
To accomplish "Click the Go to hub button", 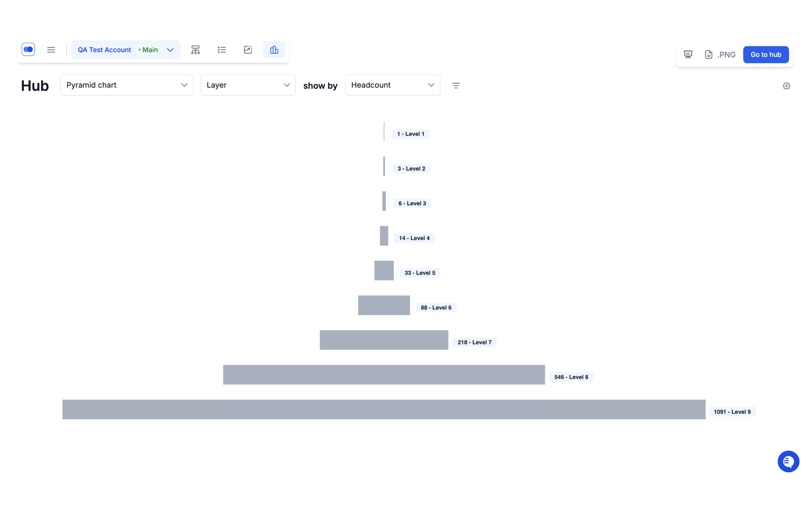I will point(766,54).
